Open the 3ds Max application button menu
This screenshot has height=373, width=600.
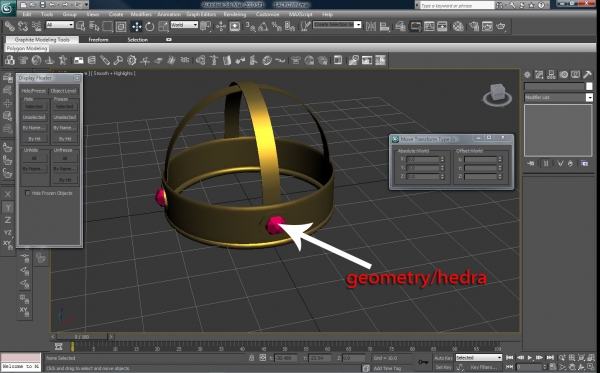(7, 8)
